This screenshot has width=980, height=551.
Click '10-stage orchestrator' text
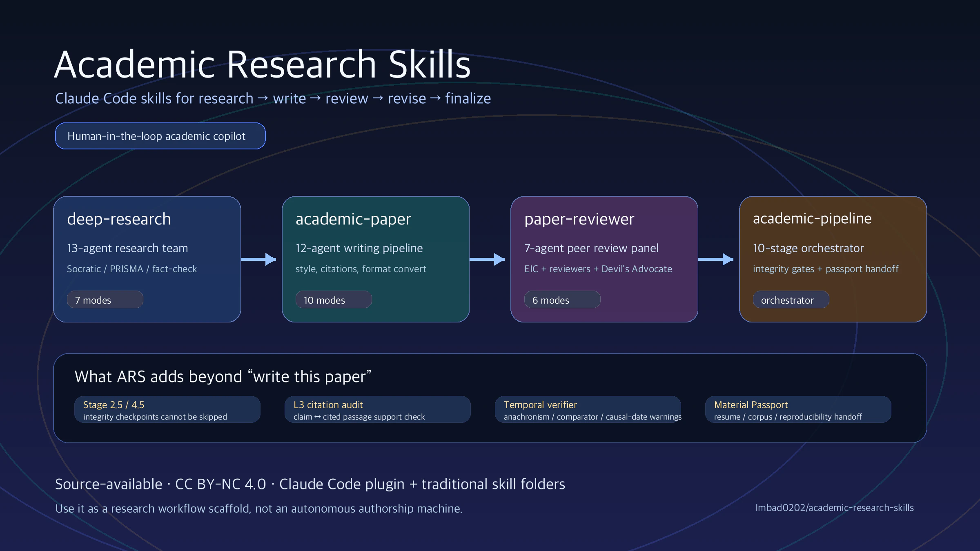coord(808,248)
